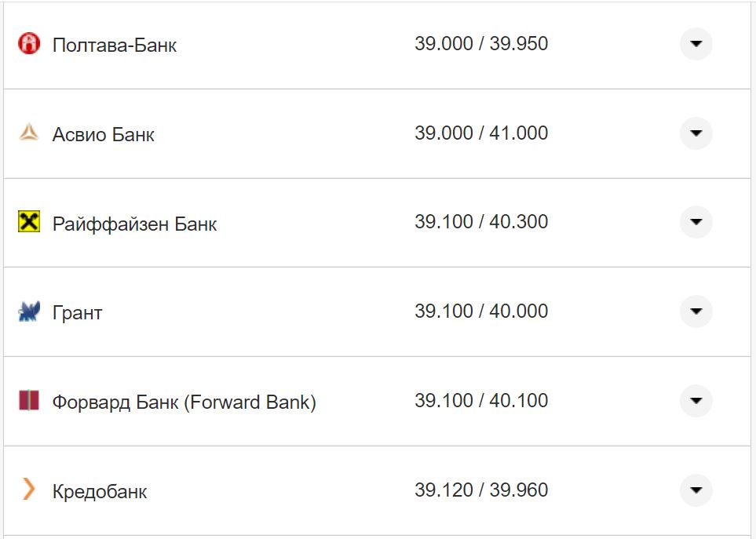Expand the Асвио Банк row arrow
756x539 pixels.
pos(696,133)
